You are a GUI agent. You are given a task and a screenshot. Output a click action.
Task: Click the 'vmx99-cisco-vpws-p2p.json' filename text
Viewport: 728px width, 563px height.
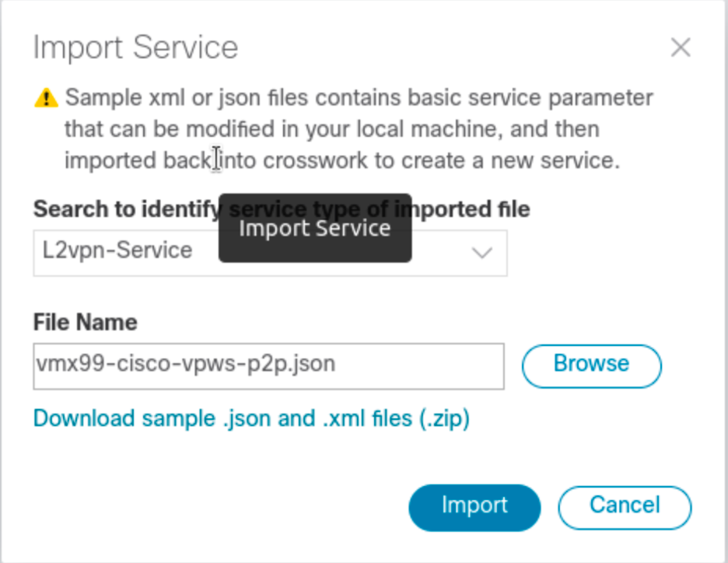pyautogui.click(x=186, y=364)
